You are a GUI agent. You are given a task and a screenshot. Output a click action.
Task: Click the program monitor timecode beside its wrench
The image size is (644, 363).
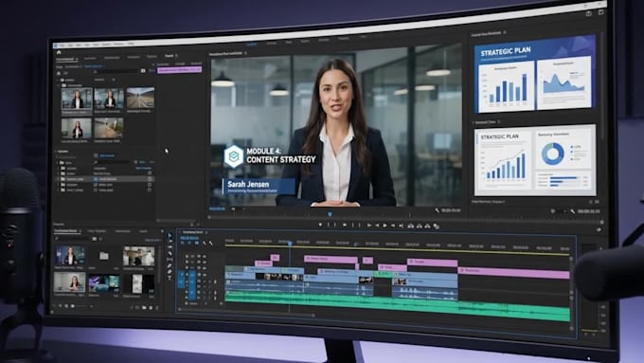[x=451, y=210]
